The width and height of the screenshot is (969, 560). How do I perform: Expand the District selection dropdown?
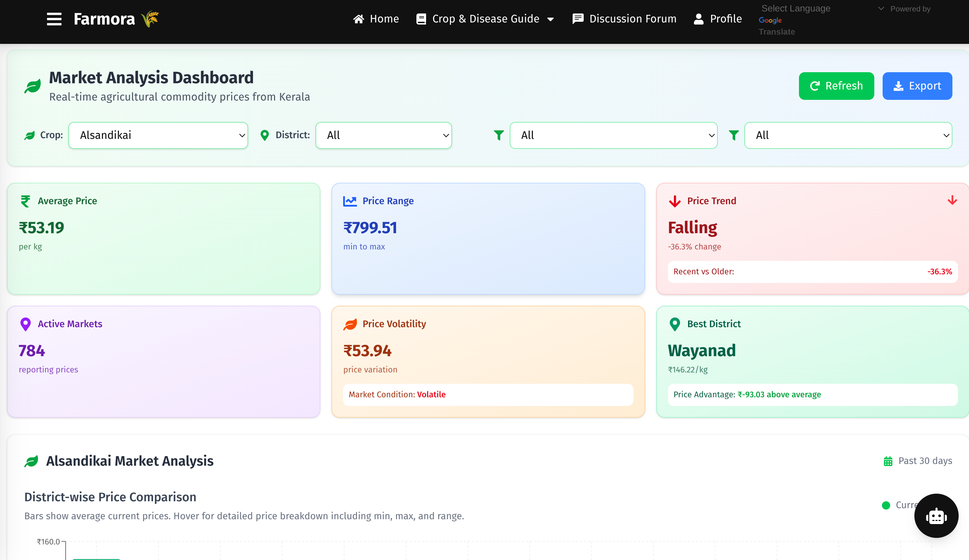383,135
